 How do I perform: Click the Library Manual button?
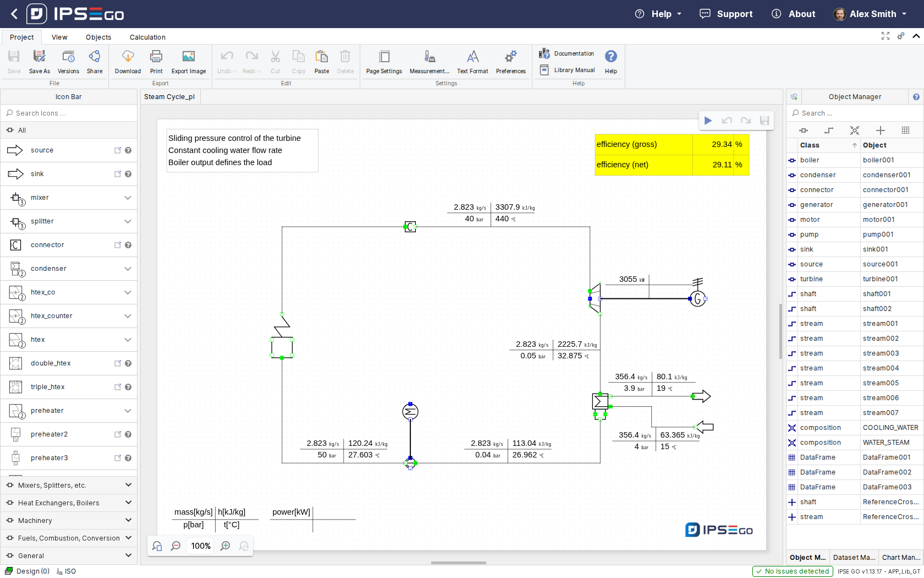[568, 70]
